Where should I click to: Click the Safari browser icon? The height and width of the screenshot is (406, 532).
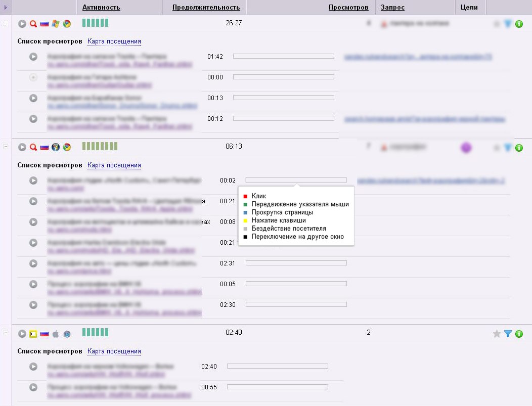[x=67, y=334]
